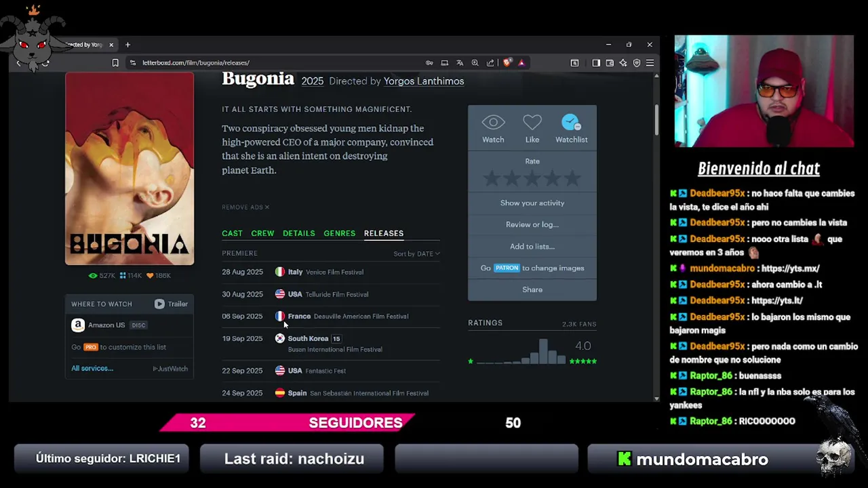Switch to the GENRES tab

[339, 233]
